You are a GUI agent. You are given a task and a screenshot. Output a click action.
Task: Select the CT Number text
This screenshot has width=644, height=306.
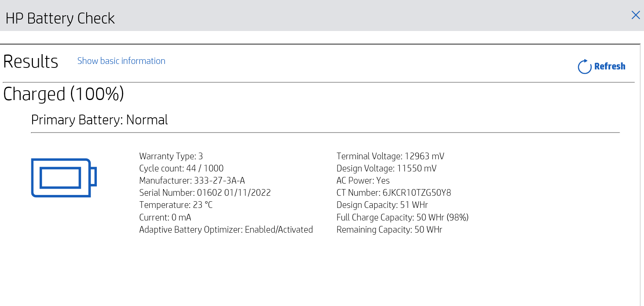tap(394, 193)
